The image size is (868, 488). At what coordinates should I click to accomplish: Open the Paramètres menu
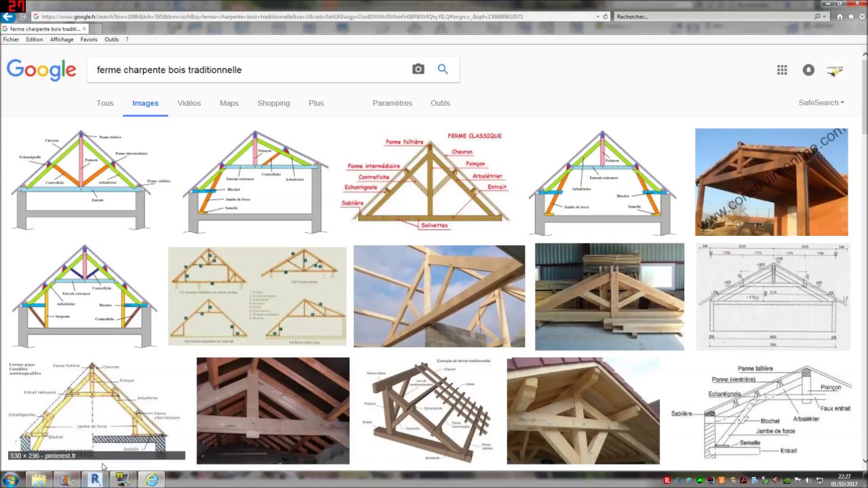click(x=392, y=103)
